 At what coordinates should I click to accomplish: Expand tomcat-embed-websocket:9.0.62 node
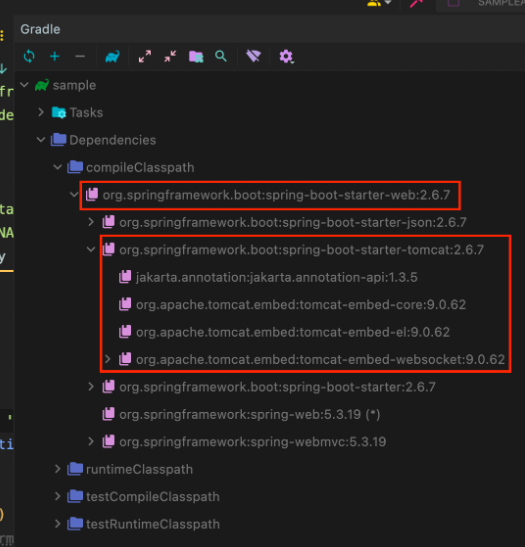[108, 359]
